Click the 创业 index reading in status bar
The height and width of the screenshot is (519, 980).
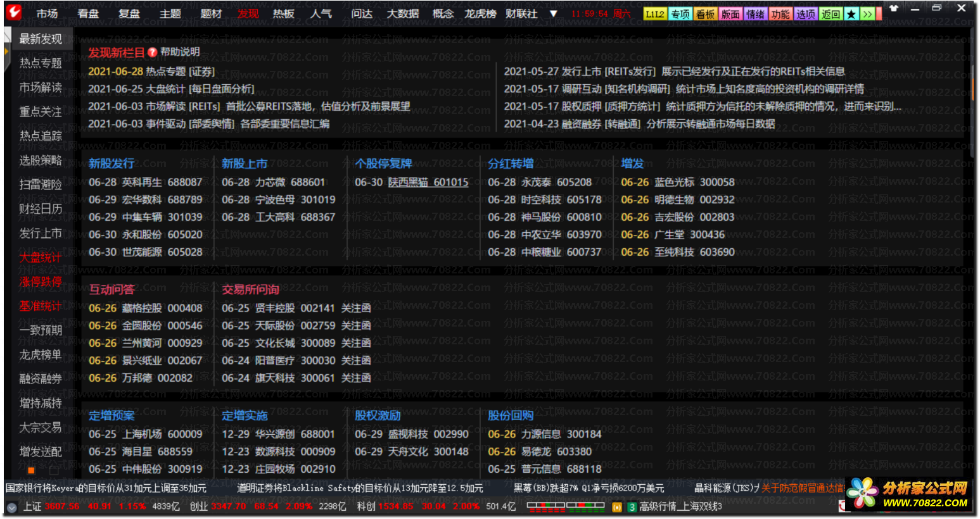[268, 507]
